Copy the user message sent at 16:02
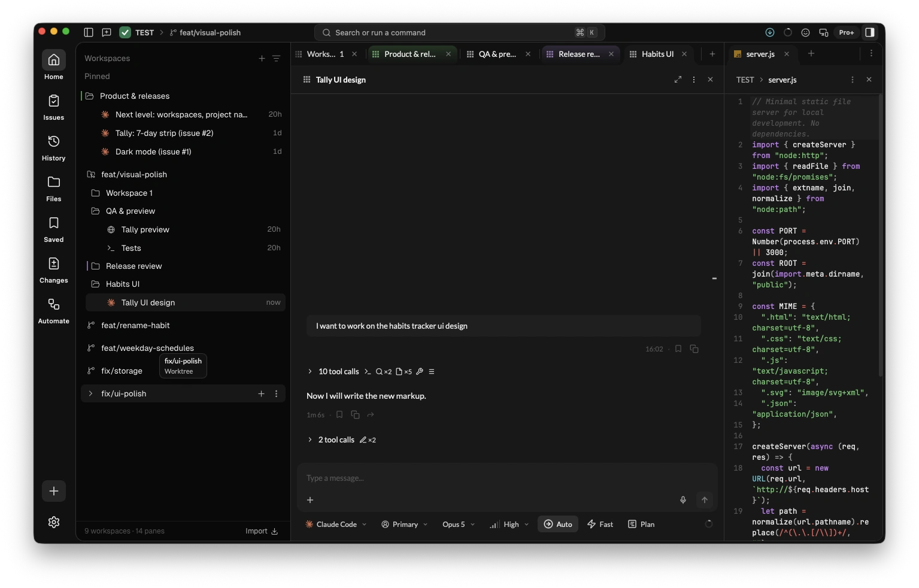Screen dimensions: 919x588 point(694,348)
